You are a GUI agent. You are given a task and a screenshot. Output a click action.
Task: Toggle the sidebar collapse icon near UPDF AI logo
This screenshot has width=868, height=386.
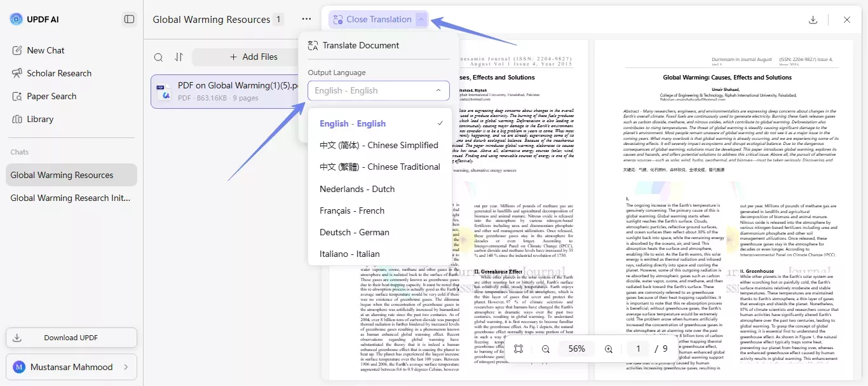point(129,19)
